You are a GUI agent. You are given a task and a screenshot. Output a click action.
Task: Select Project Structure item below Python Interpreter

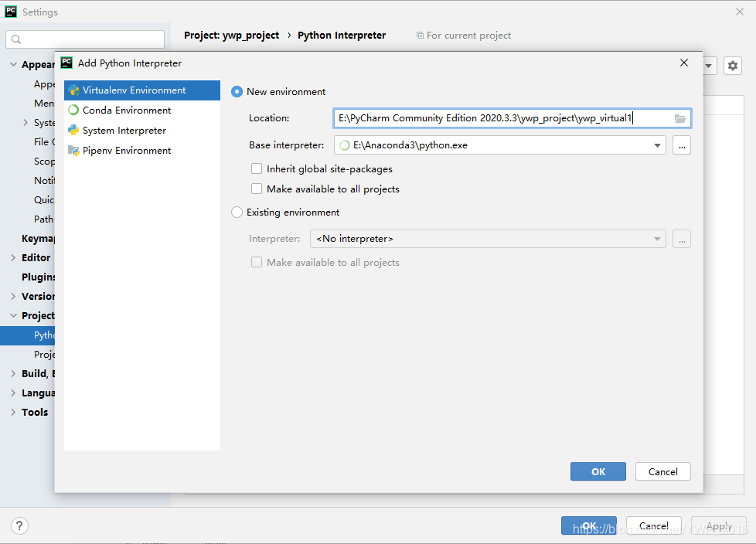pos(44,354)
